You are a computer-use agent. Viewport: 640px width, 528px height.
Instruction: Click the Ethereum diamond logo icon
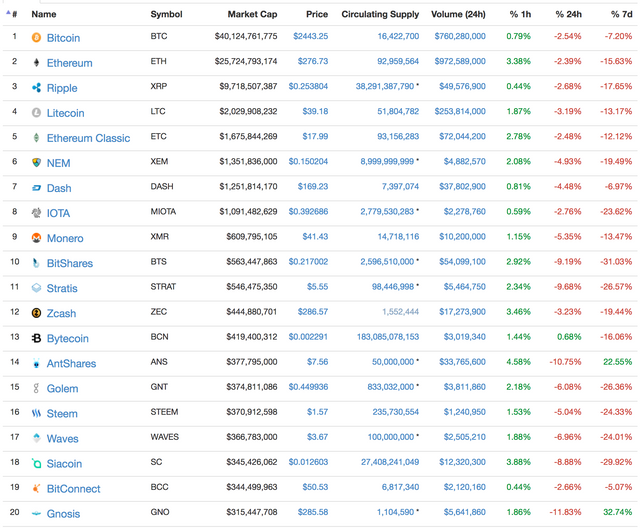[36, 62]
